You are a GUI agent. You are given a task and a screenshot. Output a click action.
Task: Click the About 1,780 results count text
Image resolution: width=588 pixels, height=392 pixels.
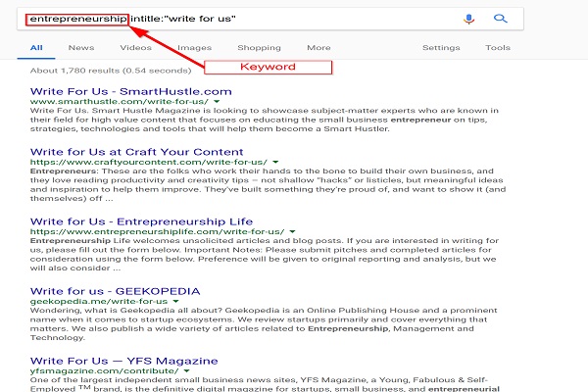tap(111, 71)
